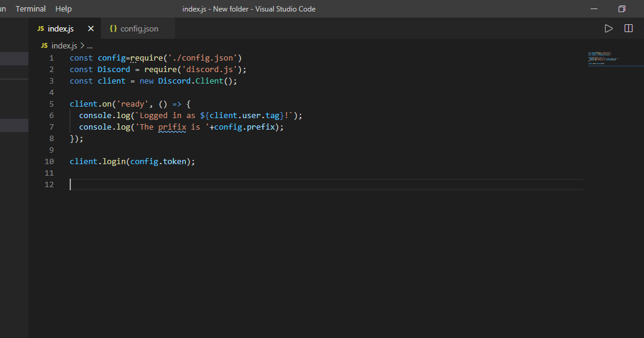Viewport: 644px width, 338px height.
Task: Click the 'ready' string on line 5
Action: (132, 104)
